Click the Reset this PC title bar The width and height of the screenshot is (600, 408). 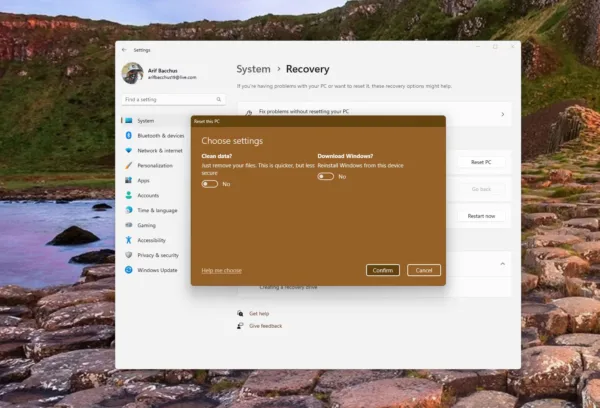[318, 121]
